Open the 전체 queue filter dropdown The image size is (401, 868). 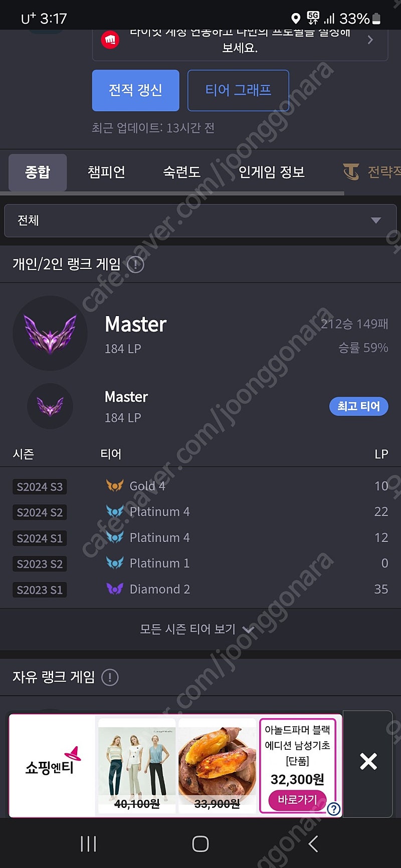200,220
